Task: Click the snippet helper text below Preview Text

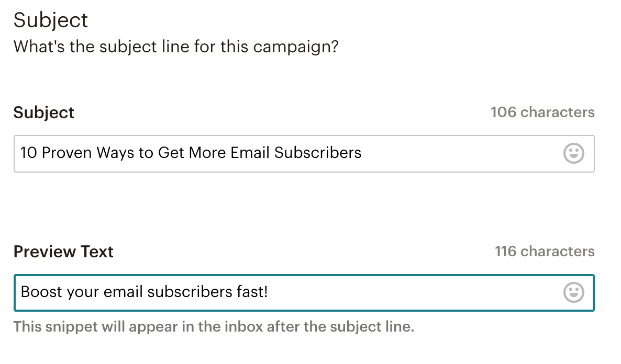Action: pyautogui.click(x=214, y=327)
